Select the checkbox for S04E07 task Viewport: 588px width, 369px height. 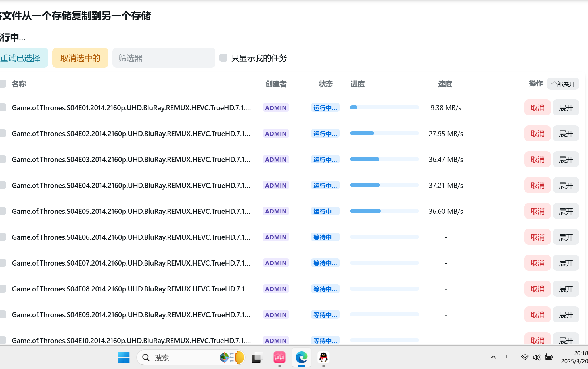(3, 263)
